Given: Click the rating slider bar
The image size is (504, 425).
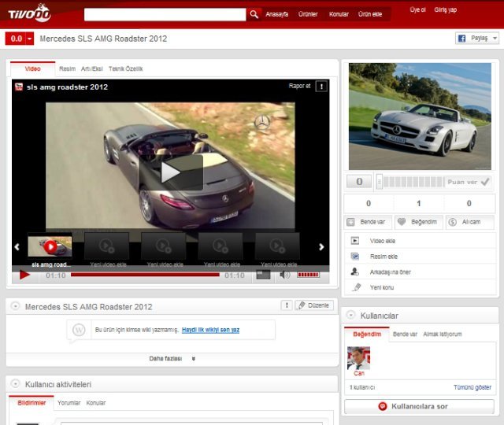Looking at the screenshot, I should pos(409,182).
